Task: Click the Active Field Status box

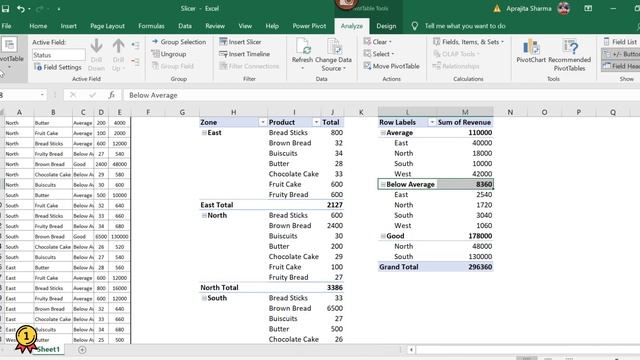Action: pos(58,55)
